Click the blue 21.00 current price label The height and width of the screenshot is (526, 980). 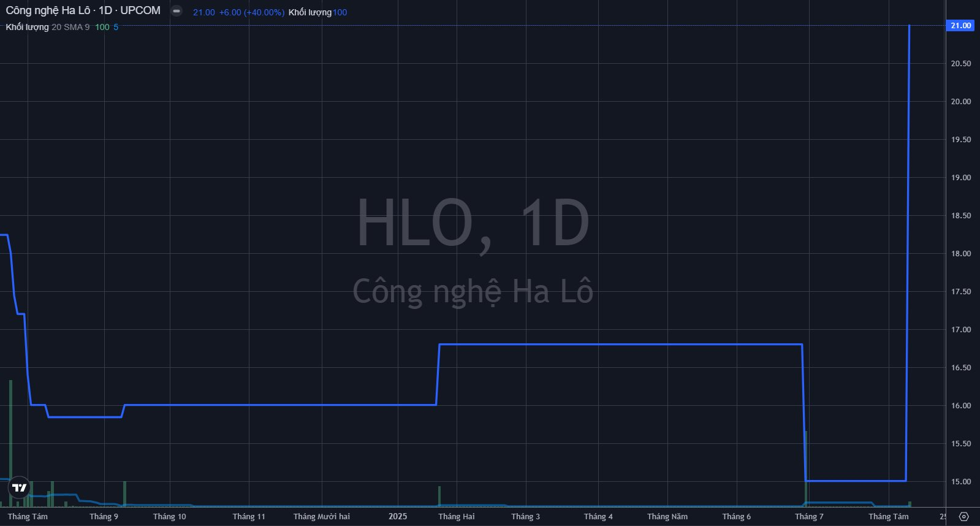tap(960, 26)
